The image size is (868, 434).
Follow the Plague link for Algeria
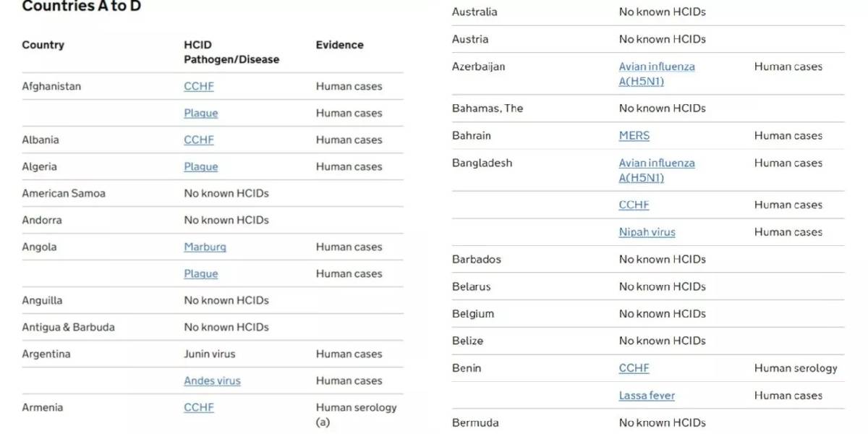point(200,166)
